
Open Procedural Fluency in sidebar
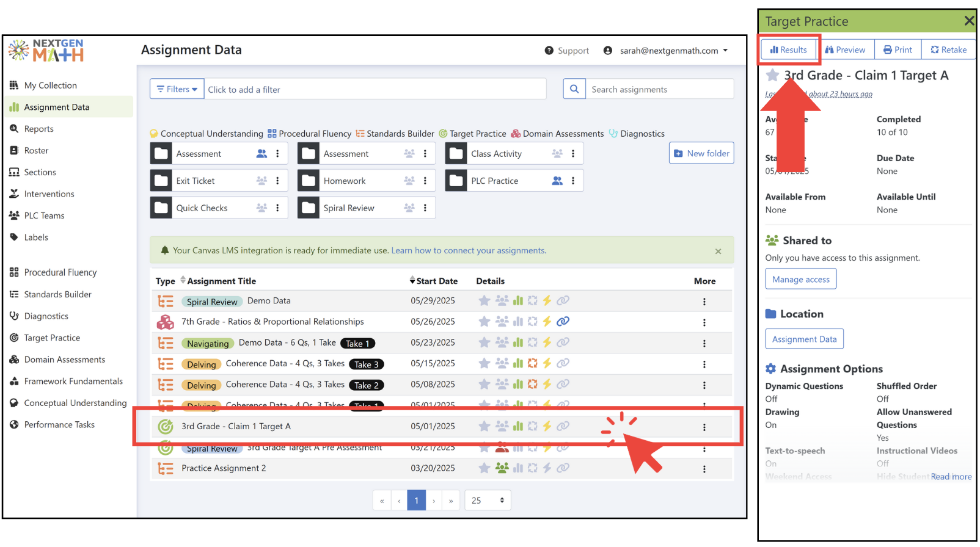(x=60, y=272)
